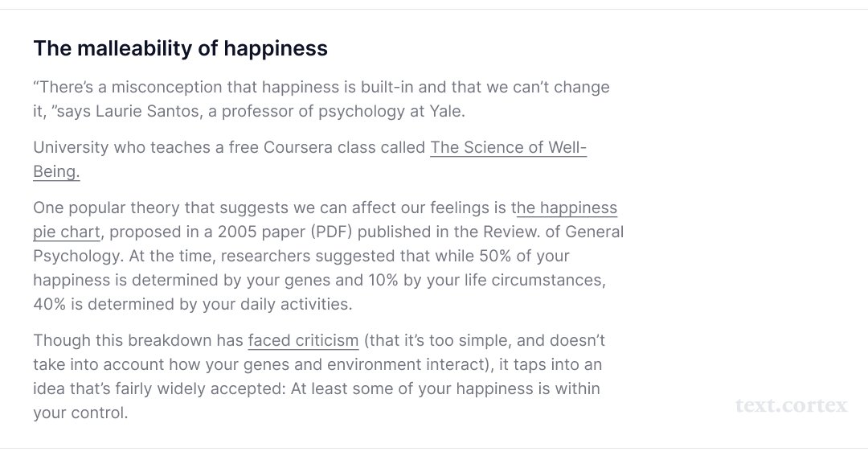Click the (PDF) text in the paragraph
The width and height of the screenshot is (868, 456).
click(331, 232)
